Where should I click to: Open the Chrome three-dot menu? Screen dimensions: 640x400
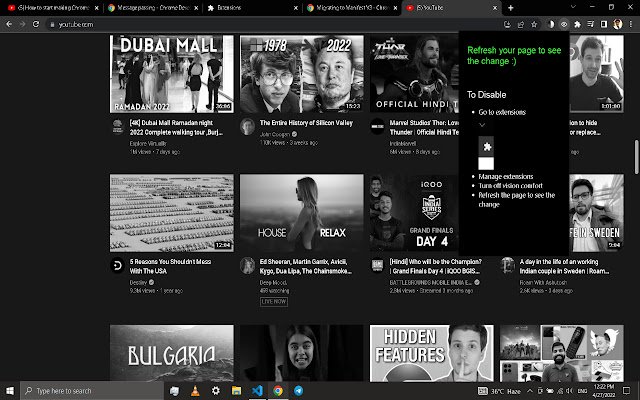[x=631, y=24]
